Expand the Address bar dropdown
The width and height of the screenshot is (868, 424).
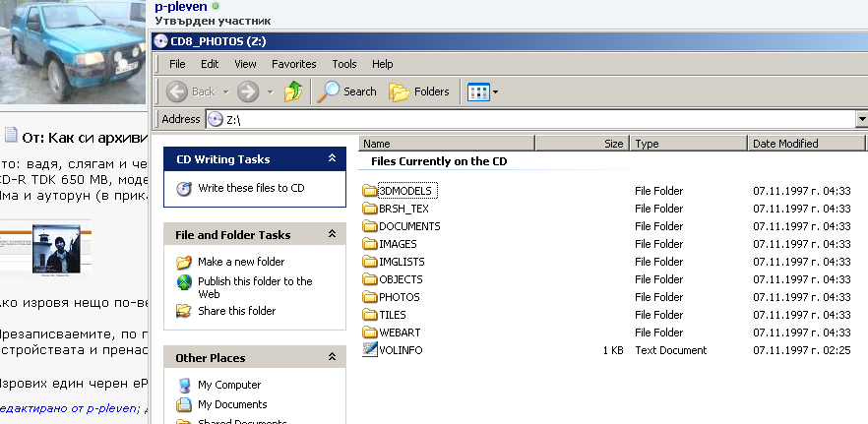[x=860, y=119]
